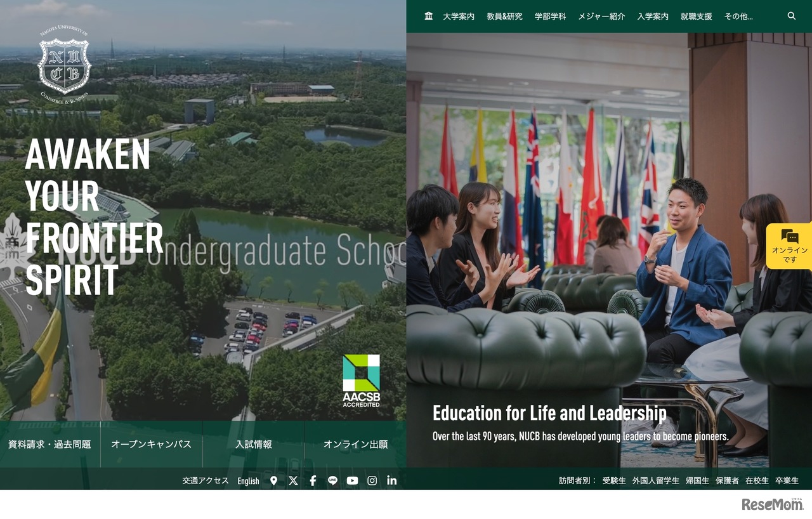Click the search magnifier icon
The width and height of the screenshot is (812, 519).
coord(791,16)
